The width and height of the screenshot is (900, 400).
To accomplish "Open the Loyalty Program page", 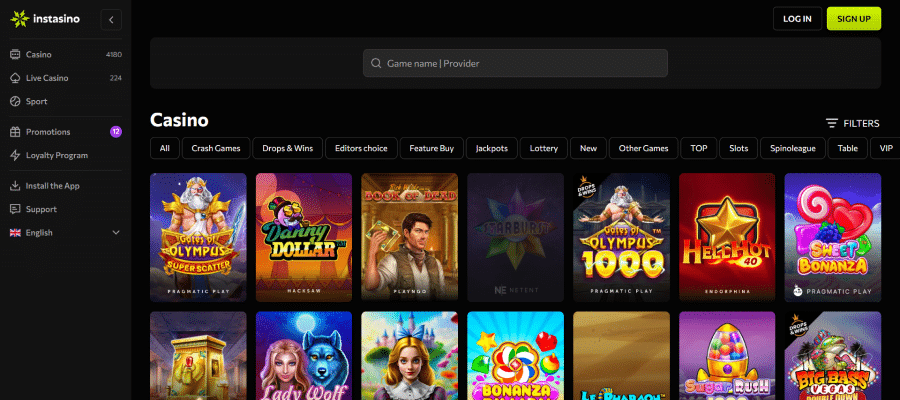I will click(x=65, y=156).
